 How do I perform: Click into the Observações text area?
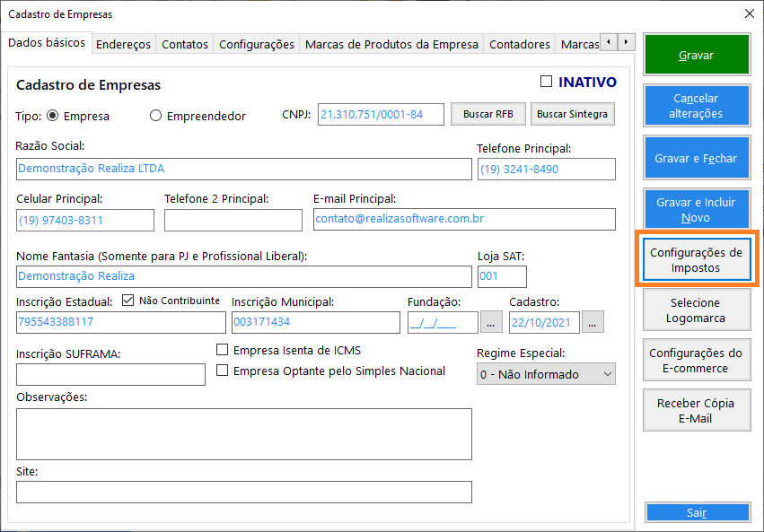(242, 434)
